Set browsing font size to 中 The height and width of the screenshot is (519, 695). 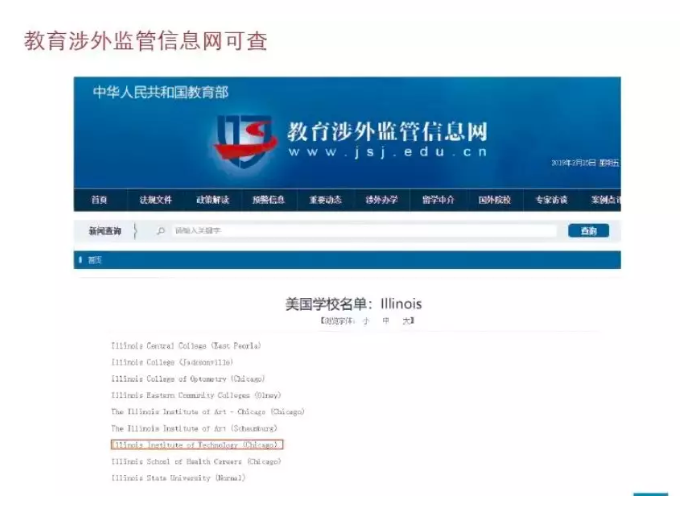coord(386,321)
